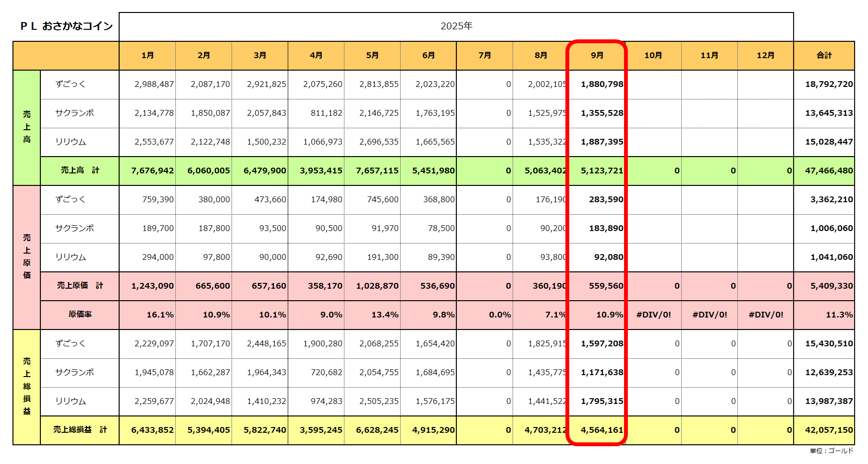This screenshot has height=464, width=868.
Task: Click the 1月 column header
Action: (x=147, y=55)
